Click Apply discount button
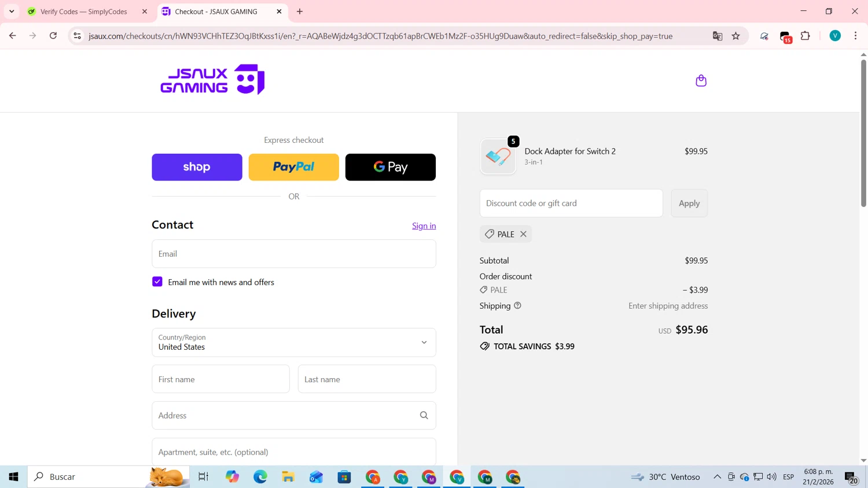Screen dimensions: 868x488 (689, 203)
